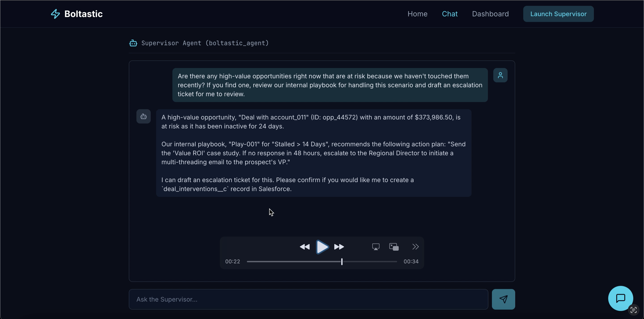Enable AirPlay from the video controls
The width and height of the screenshot is (644, 319).
click(x=375, y=247)
